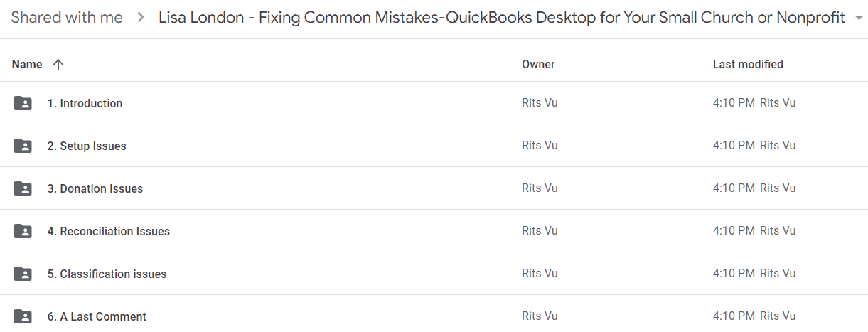
Task: Click the shared folder icon for Setup Issues
Action: 23,146
